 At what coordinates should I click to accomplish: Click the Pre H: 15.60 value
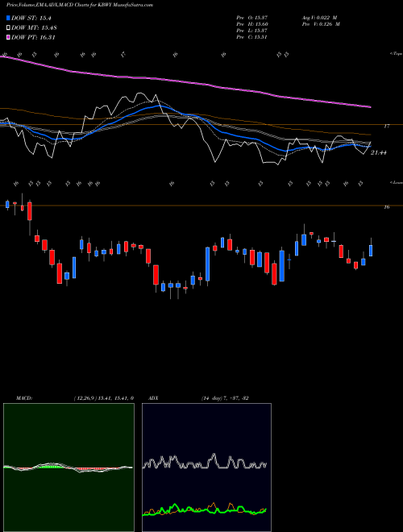point(253,23)
